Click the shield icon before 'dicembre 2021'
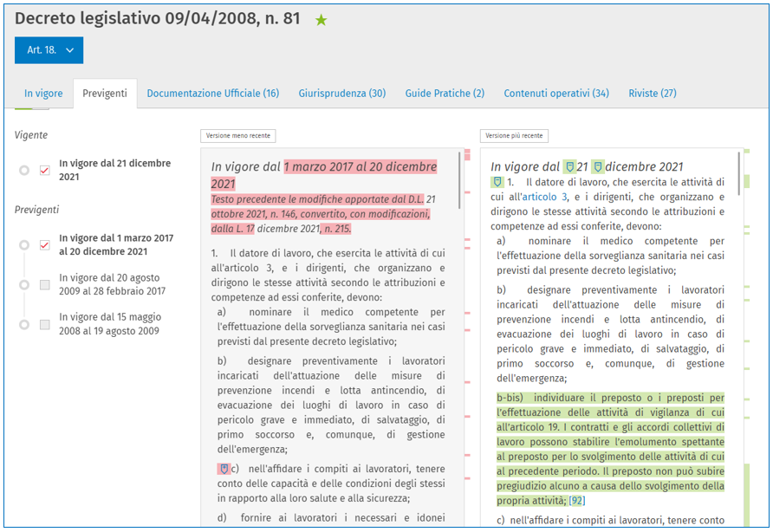Viewport: 773px width, 532px height. pyautogui.click(x=597, y=167)
